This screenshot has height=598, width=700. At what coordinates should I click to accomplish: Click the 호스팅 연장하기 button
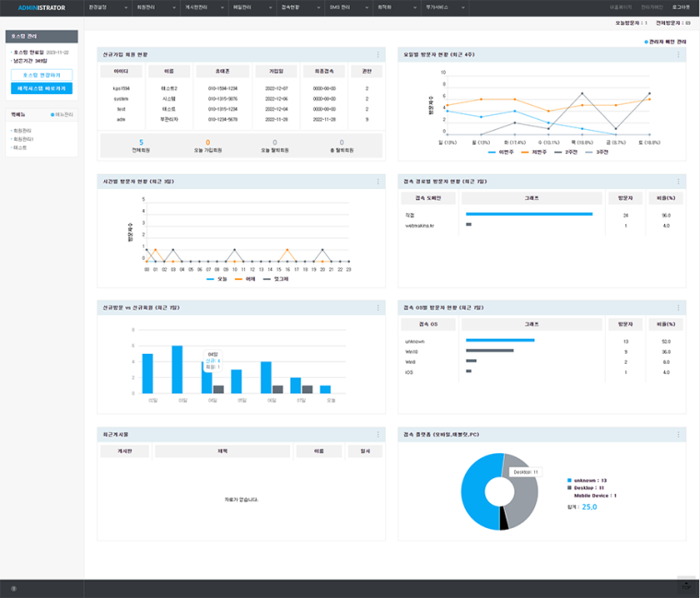(x=41, y=75)
